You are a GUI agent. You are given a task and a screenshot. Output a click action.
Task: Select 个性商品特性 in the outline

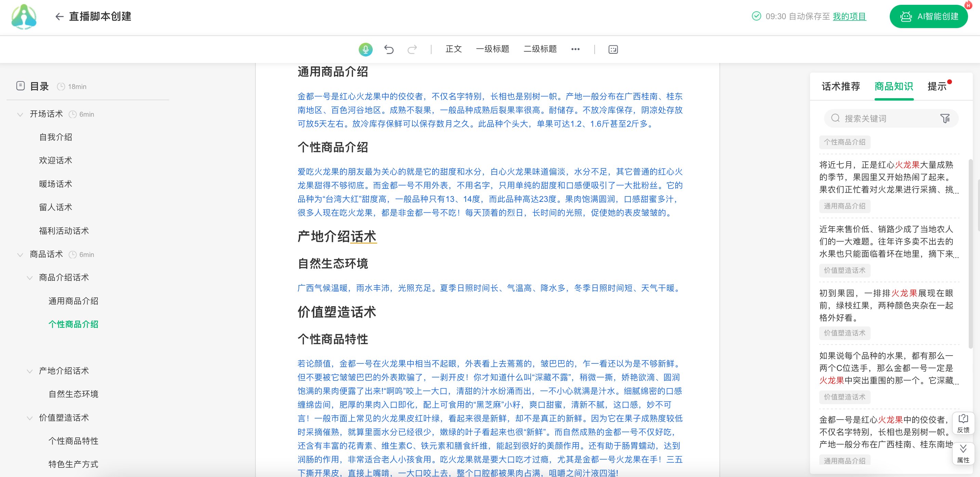click(x=74, y=441)
